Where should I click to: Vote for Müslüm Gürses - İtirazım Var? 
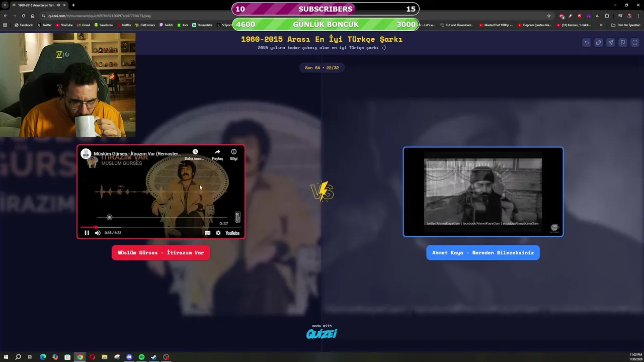161,252
